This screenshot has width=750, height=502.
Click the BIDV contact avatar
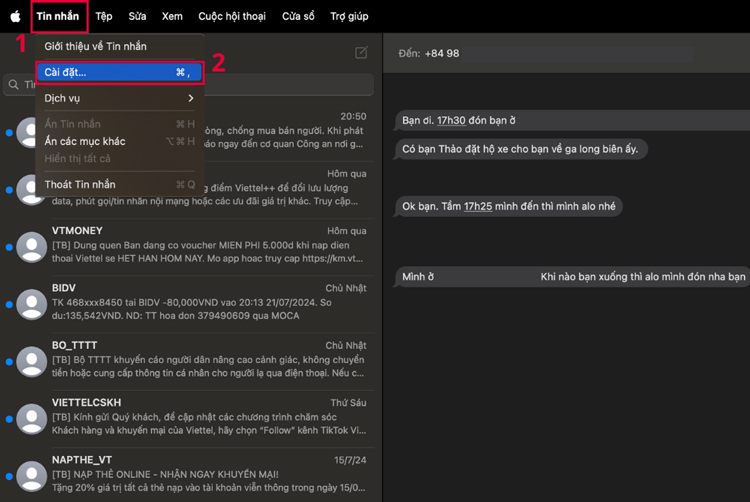32,305
